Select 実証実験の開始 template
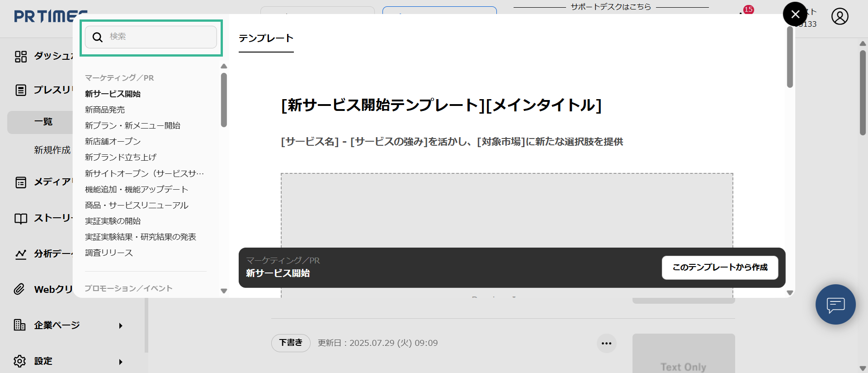 pos(113,221)
